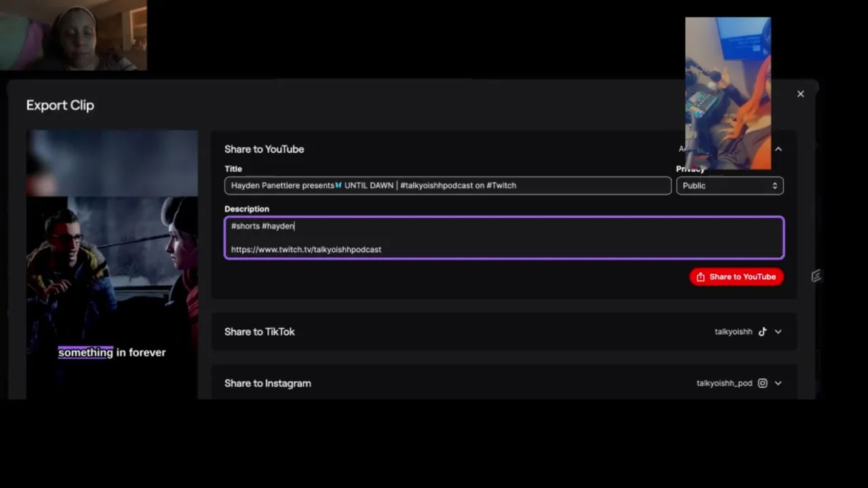Viewport: 868px width, 488px height.
Task: Collapse the Share to YouTube section
Action: coord(778,149)
